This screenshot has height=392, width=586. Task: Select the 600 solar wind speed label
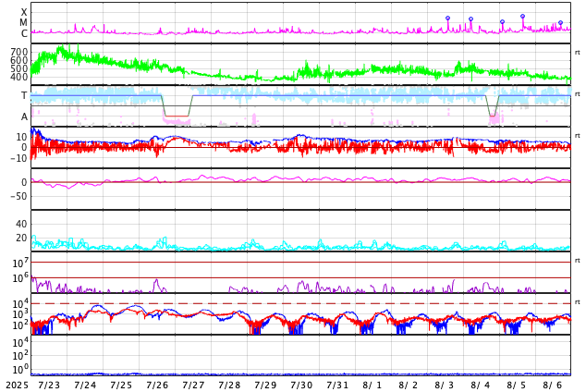coord(19,60)
